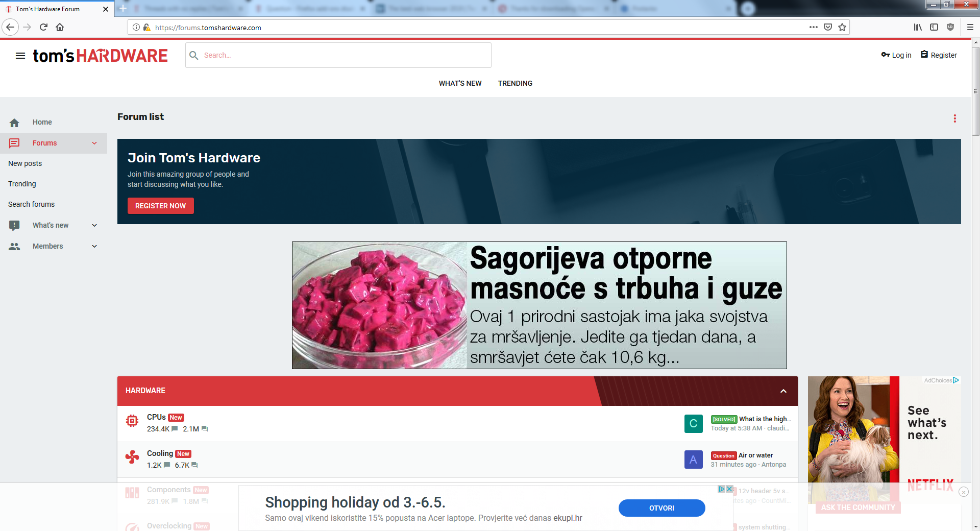The image size is (980, 531).
Task: Click the tracking protection shield icon in toolbar
Action: (x=950, y=27)
